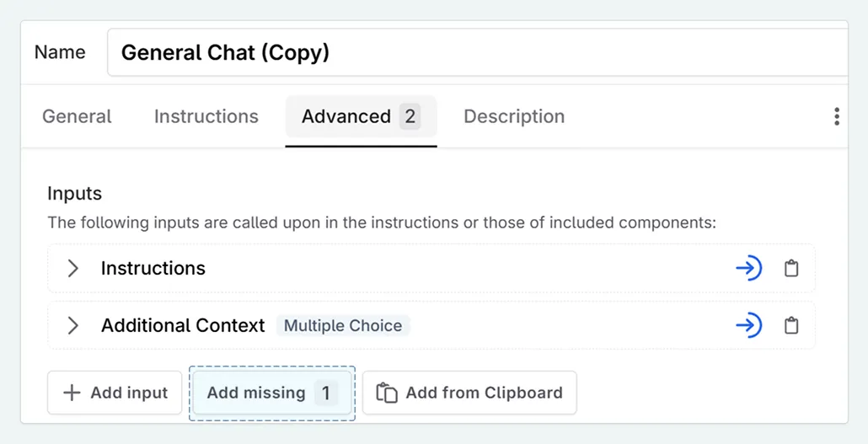Open the three-dot more options menu
This screenshot has width=868, height=444.
point(836,116)
